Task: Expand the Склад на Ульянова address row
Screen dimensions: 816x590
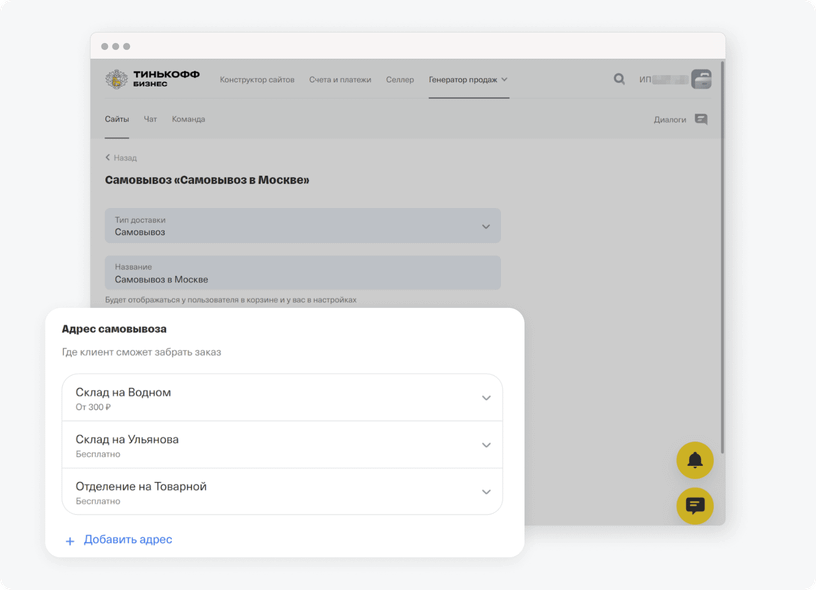Action: point(282,445)
